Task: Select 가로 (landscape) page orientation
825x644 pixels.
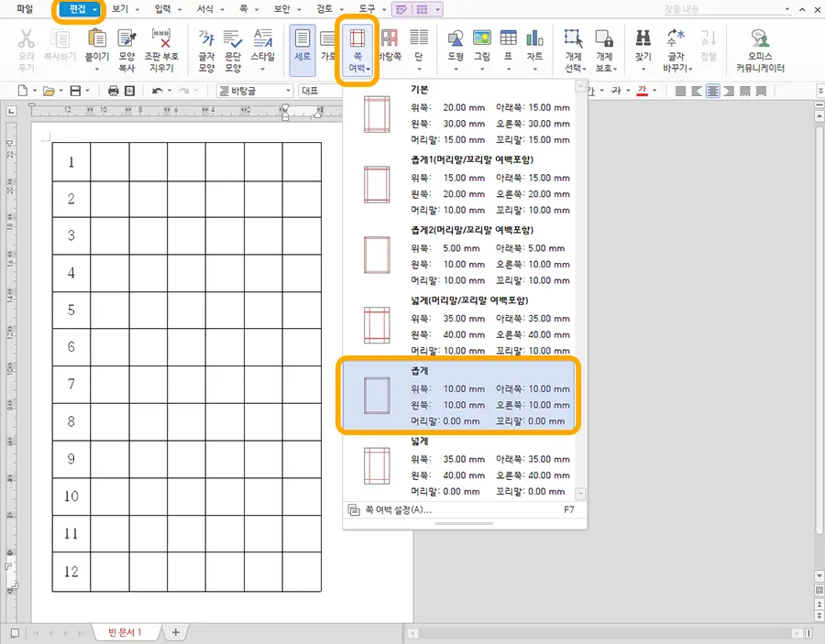Action: (328, 50)
